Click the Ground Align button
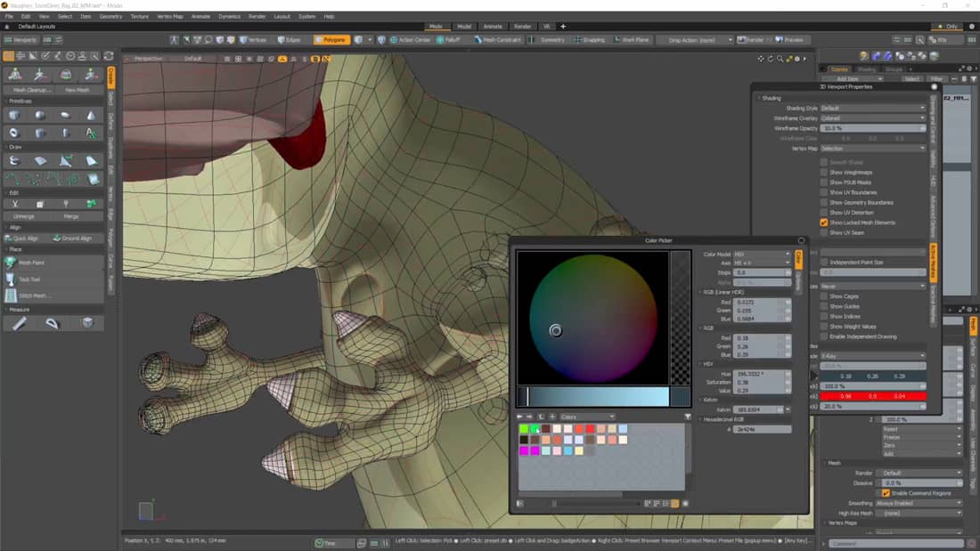The image size is (980, 551). tap(77, 238)
